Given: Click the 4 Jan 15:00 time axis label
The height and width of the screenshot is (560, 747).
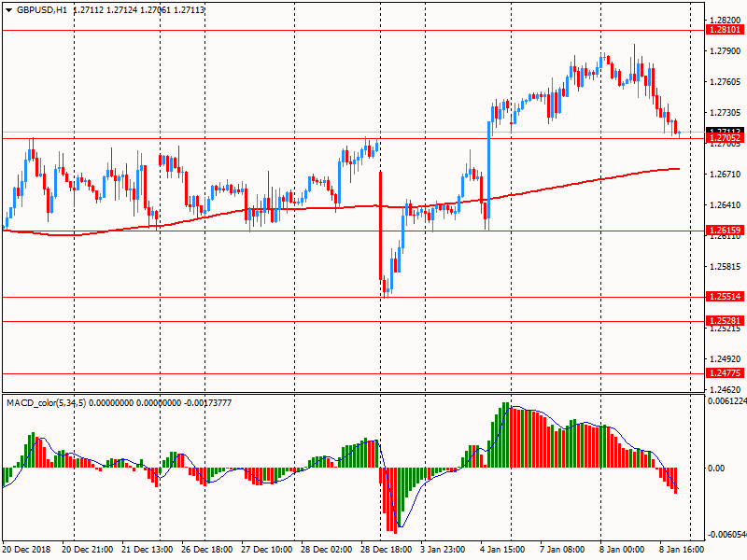Looking at the screenshot, I should click(502, 550).
